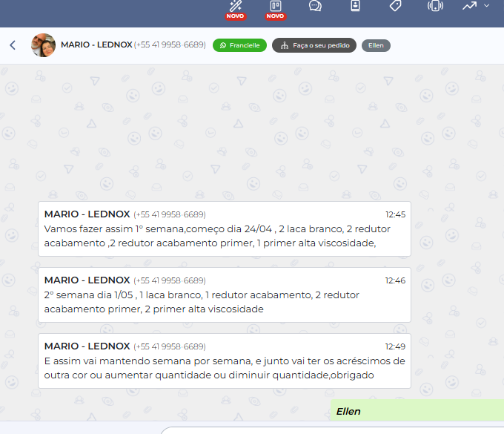Open the magic wand tool icon
The height and width of the screenshot is (434, 504).
coord(235,7)
